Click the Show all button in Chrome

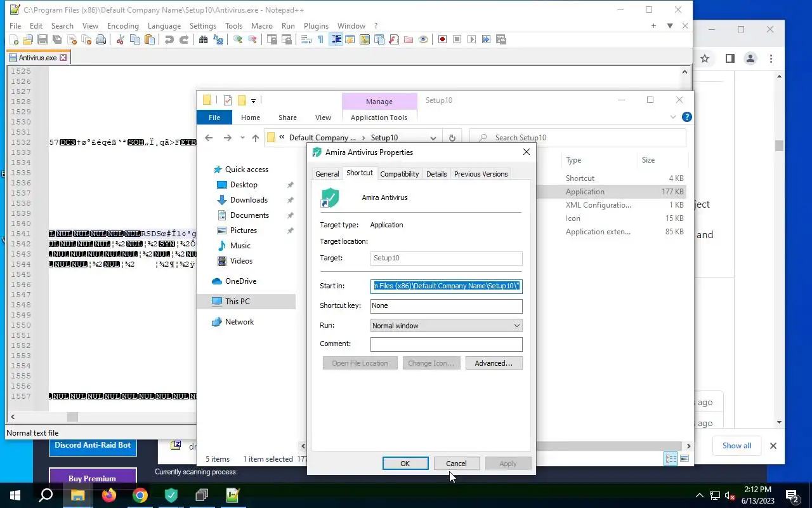(737, 446)
